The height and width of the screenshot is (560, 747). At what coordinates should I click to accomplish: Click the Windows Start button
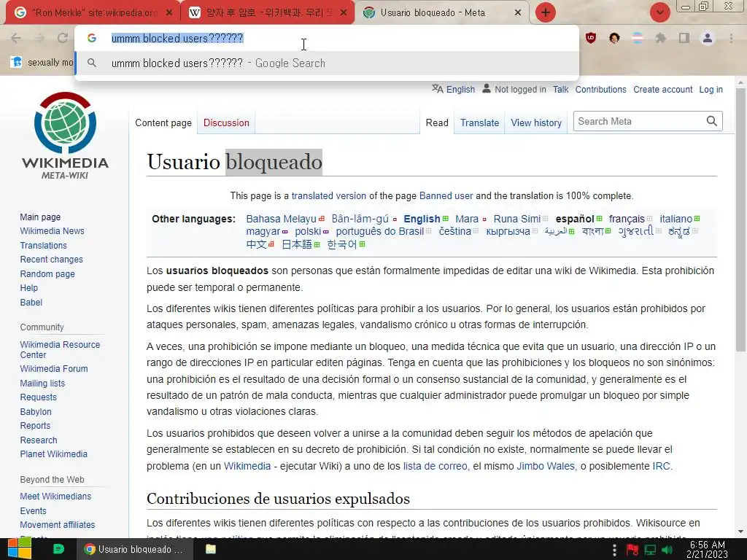[19, 549]
